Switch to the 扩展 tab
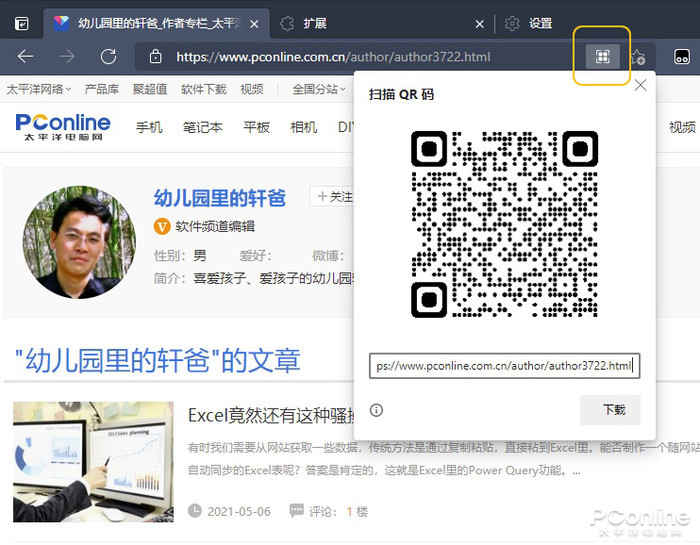 click(315, 23)
